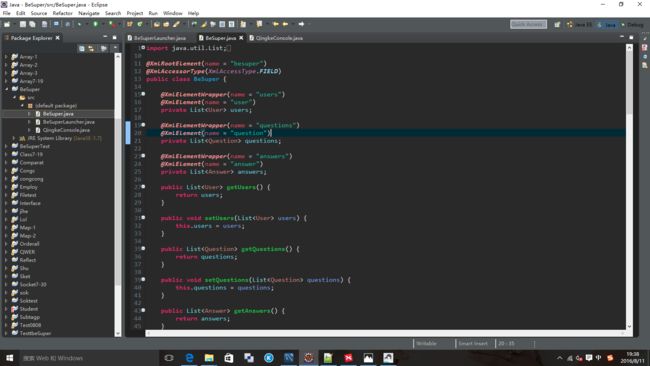Screen dimensions: 650x366
Task: Click the Open Perspective icon
Action: point(557,24)
